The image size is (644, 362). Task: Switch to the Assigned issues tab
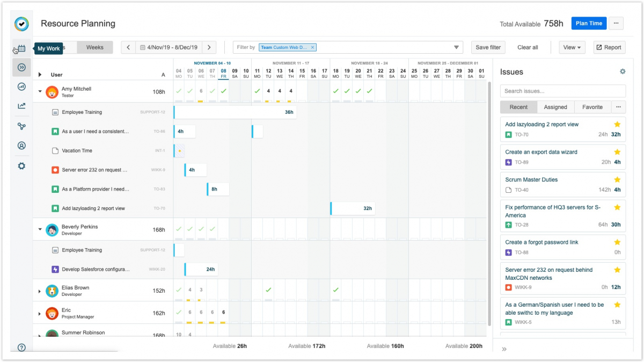555,107
